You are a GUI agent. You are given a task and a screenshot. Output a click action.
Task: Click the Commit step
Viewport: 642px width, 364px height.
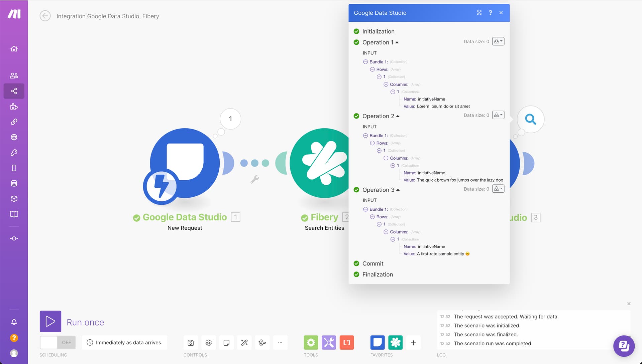click(373, 263)
